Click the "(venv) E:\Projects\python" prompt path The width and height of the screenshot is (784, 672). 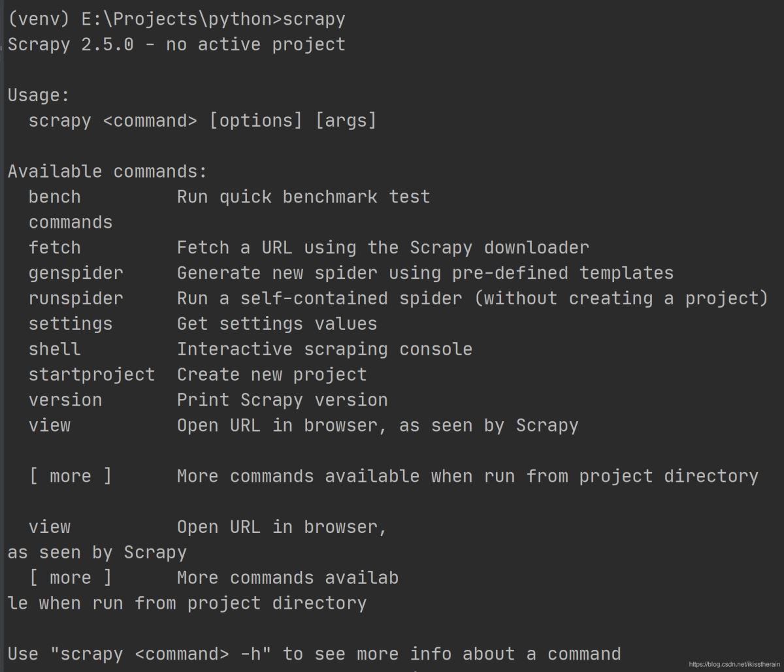(x=144, y=19)
